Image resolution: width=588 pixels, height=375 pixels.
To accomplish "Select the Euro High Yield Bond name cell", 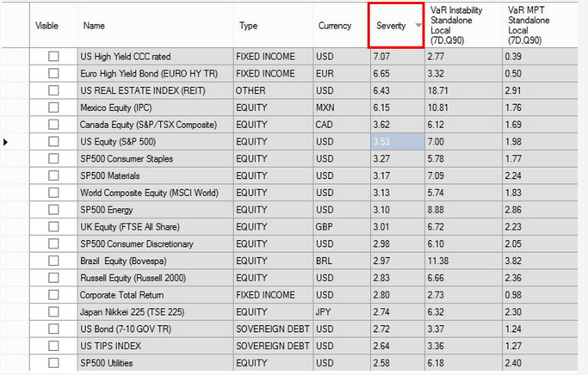I will [x=153, y=74].
